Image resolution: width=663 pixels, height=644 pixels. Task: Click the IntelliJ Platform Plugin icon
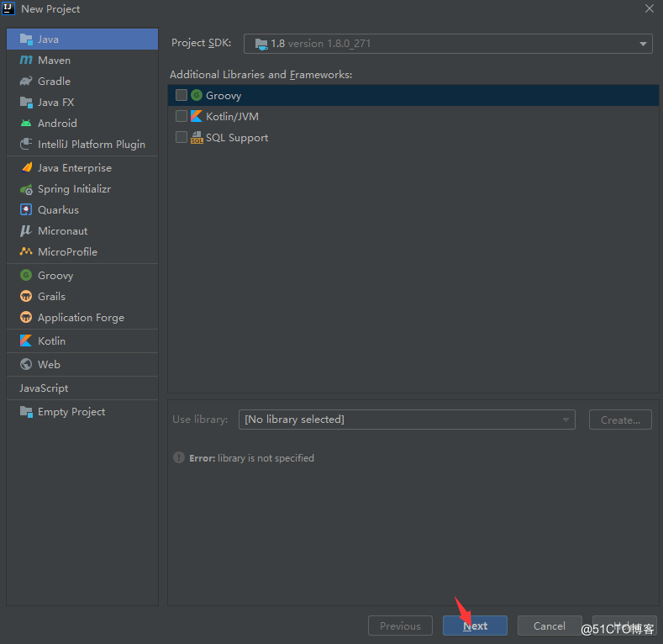(26, 144)
